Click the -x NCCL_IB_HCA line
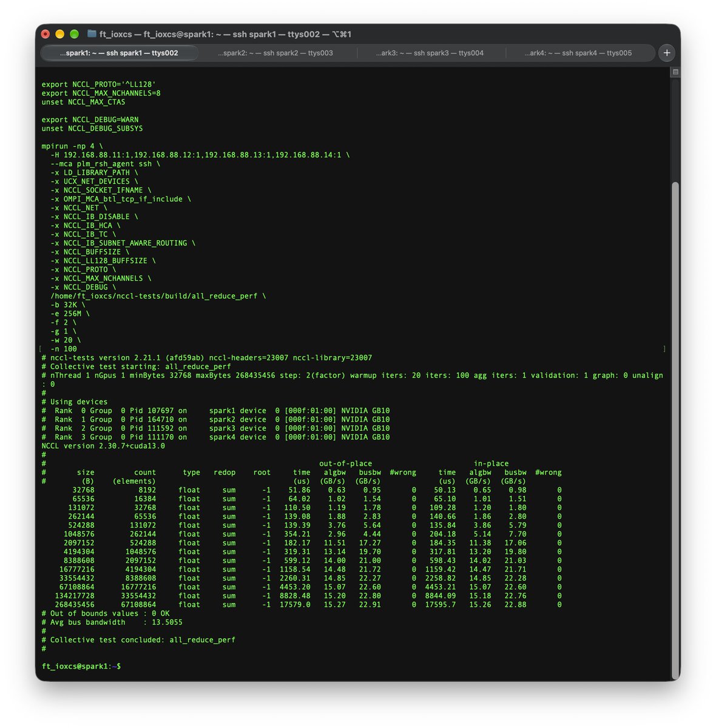 (86, 226)
